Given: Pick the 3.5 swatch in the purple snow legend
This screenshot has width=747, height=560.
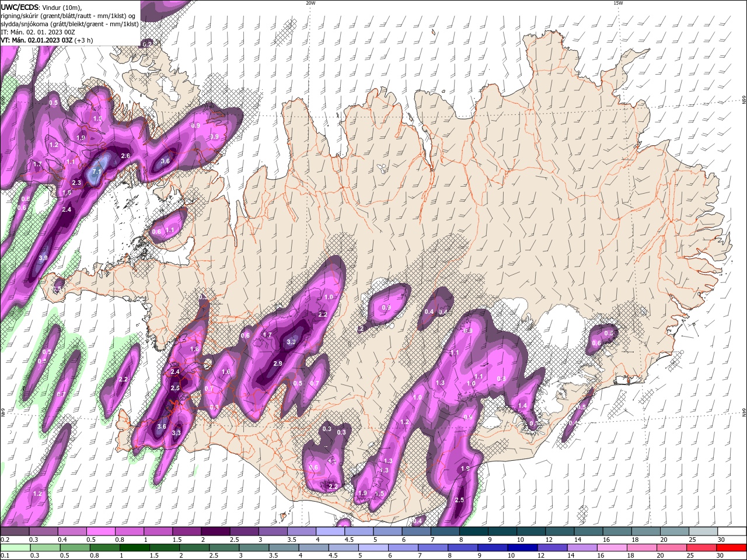Looking at the screenshot, I should pyautogui.click(x=302, y=531).
